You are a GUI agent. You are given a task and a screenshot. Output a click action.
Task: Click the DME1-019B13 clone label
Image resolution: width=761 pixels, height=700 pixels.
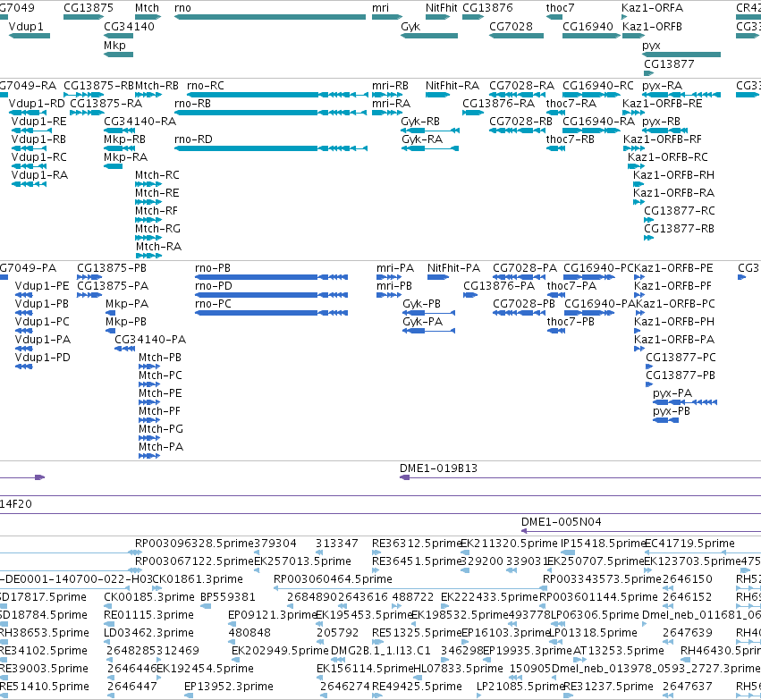click(438, 468)
